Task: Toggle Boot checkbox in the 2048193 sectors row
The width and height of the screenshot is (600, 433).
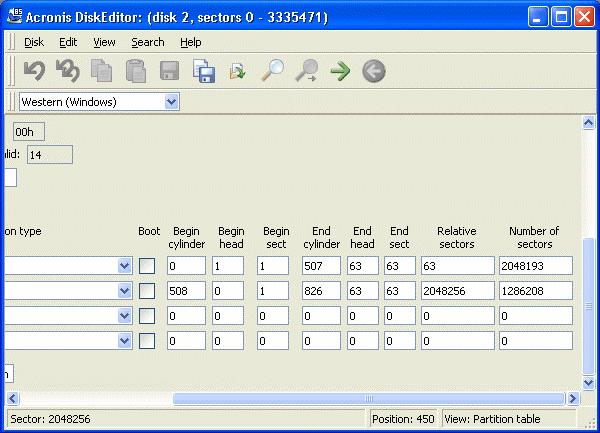Action: click(x=147, y=266)
